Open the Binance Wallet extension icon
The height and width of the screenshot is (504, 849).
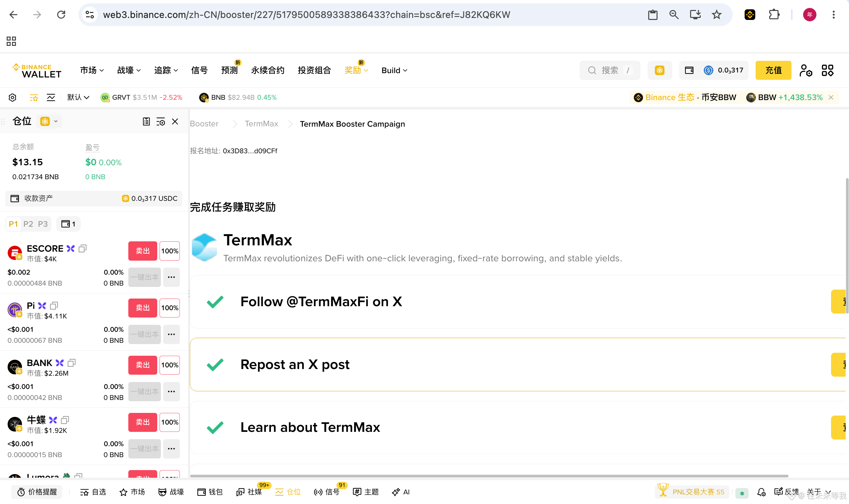pos(750,15)
